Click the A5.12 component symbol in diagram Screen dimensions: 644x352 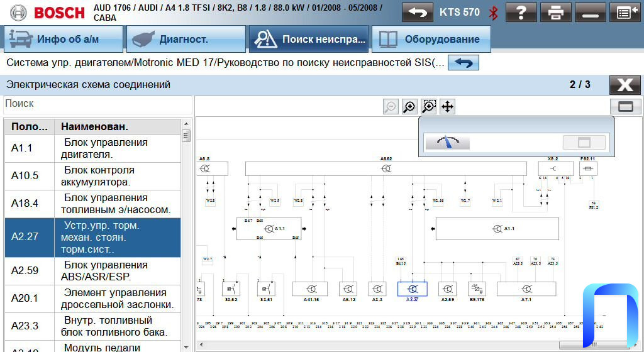pyautogui.click(x=348, y=289)
